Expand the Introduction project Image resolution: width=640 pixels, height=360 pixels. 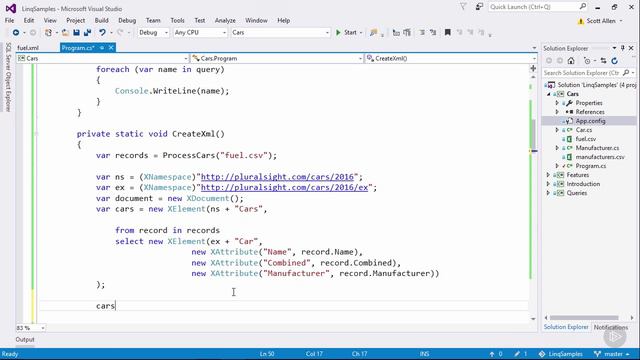click(549, 184)
